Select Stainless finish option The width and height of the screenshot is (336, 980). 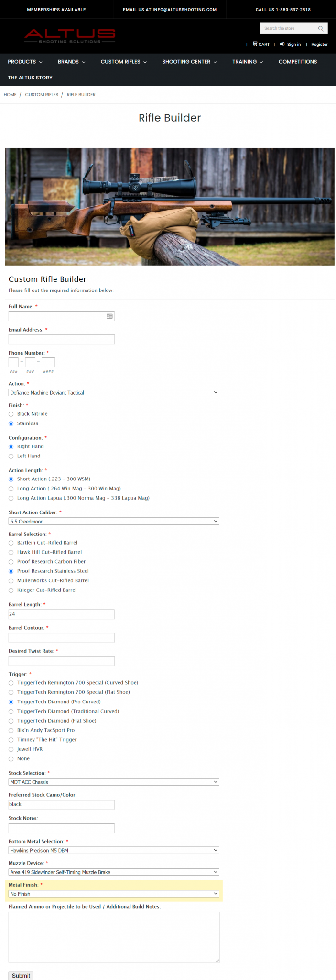(x=11, y=424)
